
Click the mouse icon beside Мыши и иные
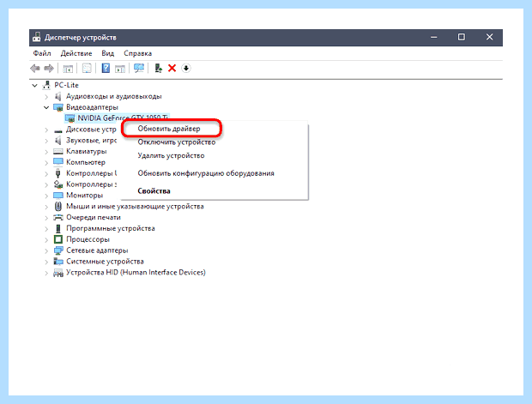click(x=58, y=206)
